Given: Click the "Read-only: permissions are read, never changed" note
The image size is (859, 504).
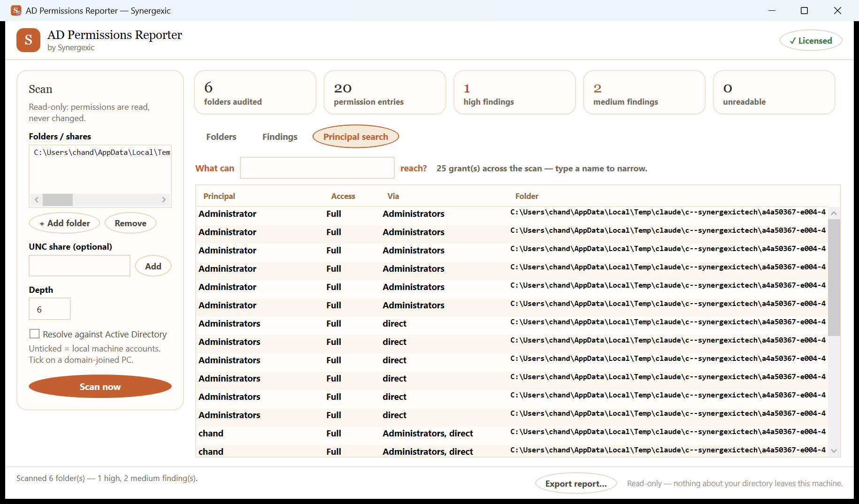Looking at the screenshot, I should [89, 113].
